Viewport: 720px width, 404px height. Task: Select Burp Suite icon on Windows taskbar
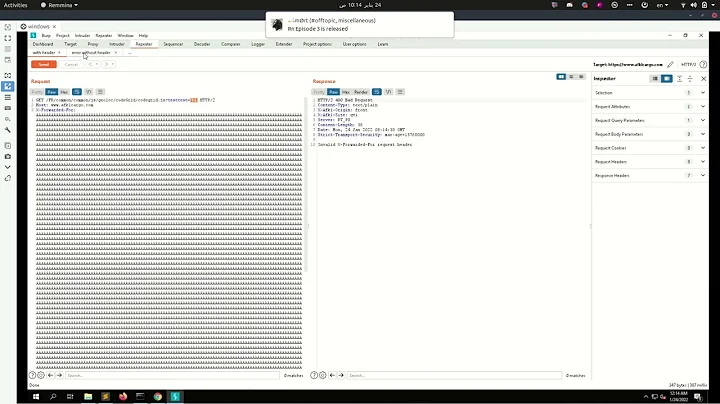click(x=175, y=397)
